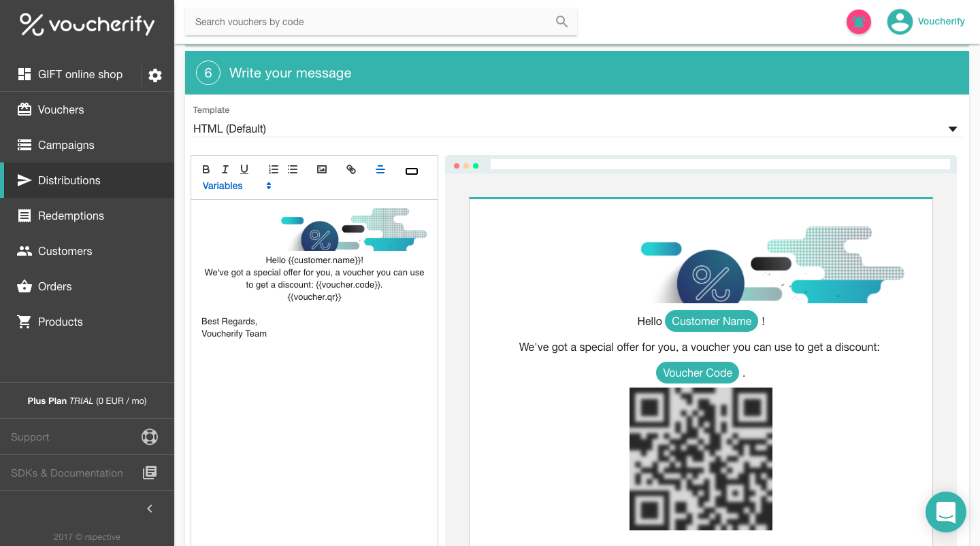Click the Voucherify logo
The width and height of the screenshot is (980, 546).
coord(87,24)
